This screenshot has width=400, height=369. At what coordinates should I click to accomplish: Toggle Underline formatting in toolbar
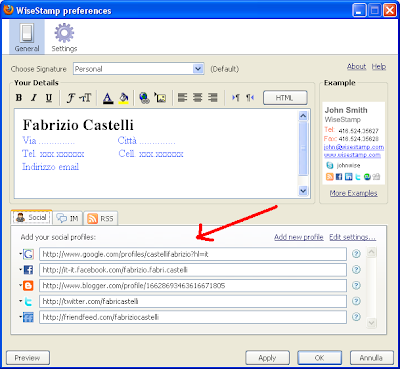tap(49, 98)
